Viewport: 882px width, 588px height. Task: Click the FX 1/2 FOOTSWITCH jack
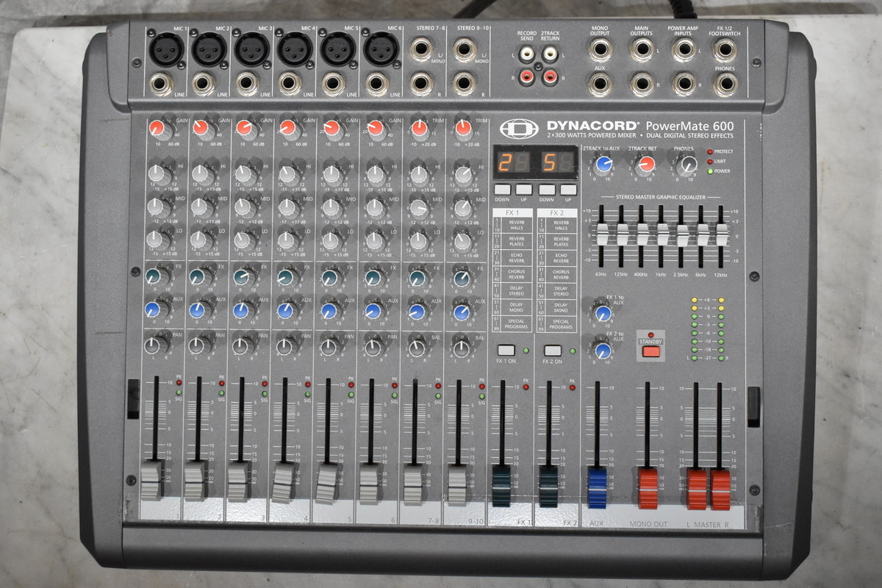[x=726, y=51]
